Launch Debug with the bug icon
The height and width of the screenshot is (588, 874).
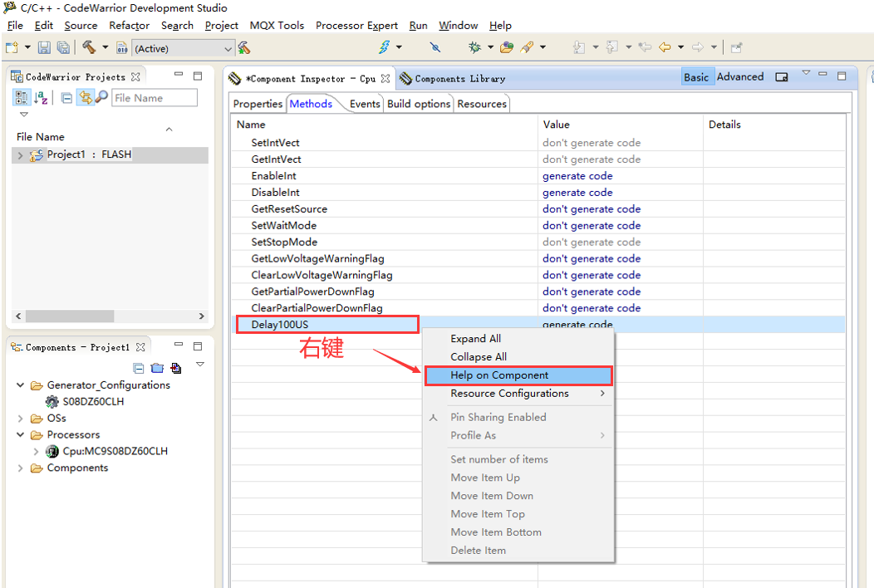(475, 47)
